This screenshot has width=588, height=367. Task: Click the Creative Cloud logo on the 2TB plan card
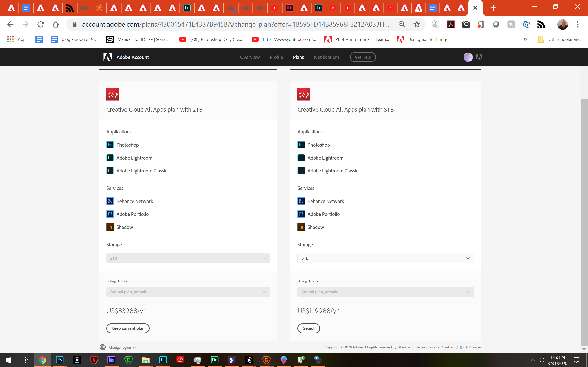click(x=112, y=94)
